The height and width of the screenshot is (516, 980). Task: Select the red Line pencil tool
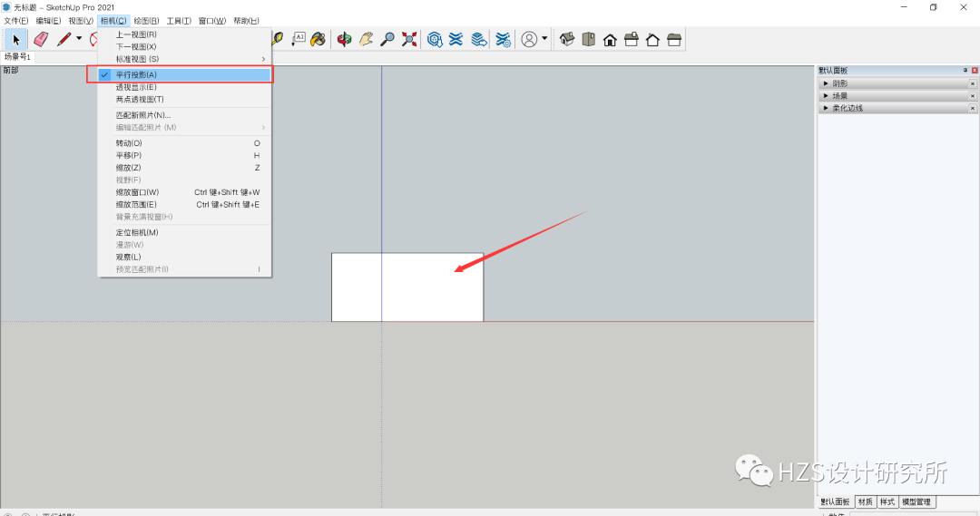click(x=64, y=40)
